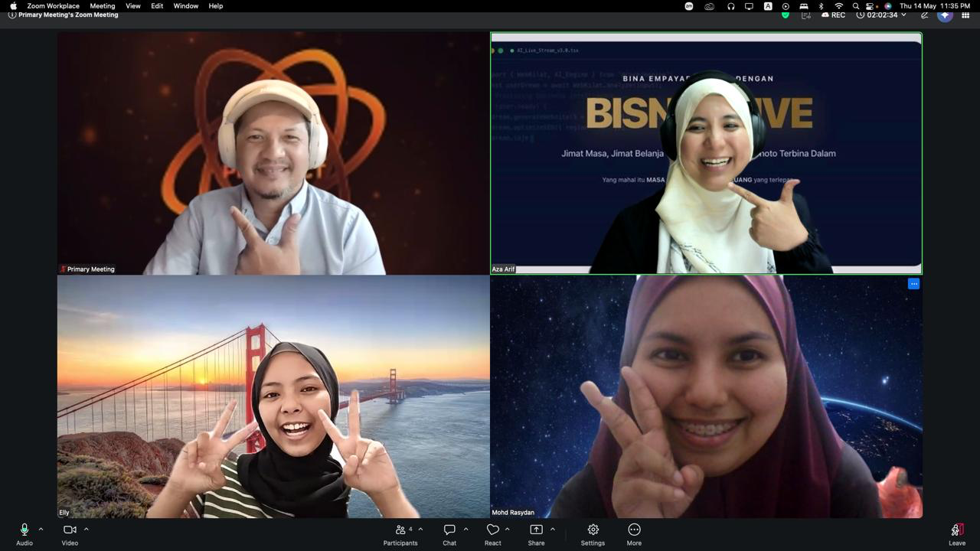This screenshot has width=980, height=551.
Task: Open Spotlight search in menu bar
Action: click(856, 5)
